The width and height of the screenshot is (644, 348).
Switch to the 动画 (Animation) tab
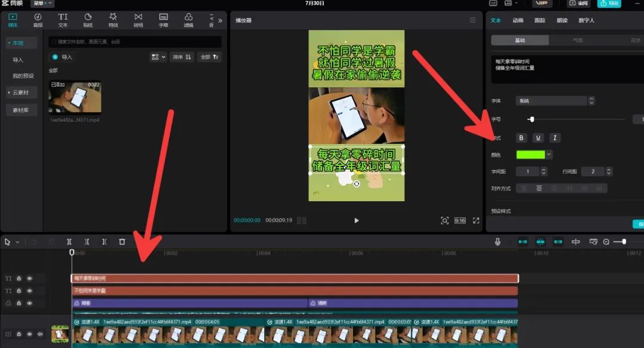(518, 20)
